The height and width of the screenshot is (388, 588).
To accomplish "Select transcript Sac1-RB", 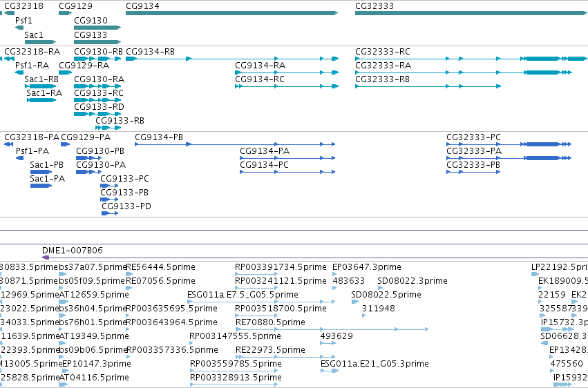I will 41,86.
